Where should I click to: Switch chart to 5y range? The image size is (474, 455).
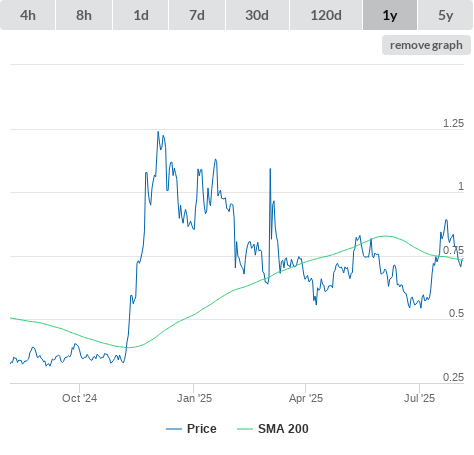tap(446, 15)
